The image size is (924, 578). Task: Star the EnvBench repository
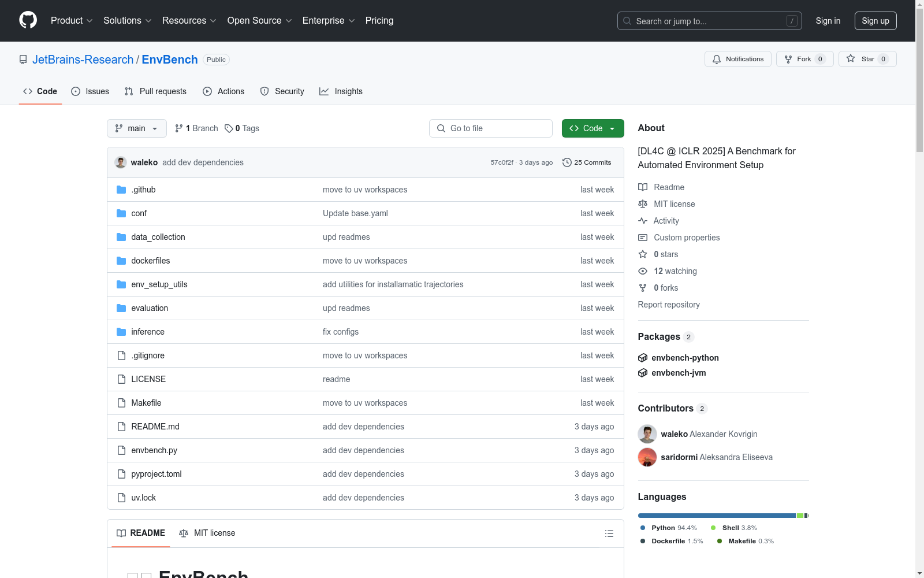[867, 59]
